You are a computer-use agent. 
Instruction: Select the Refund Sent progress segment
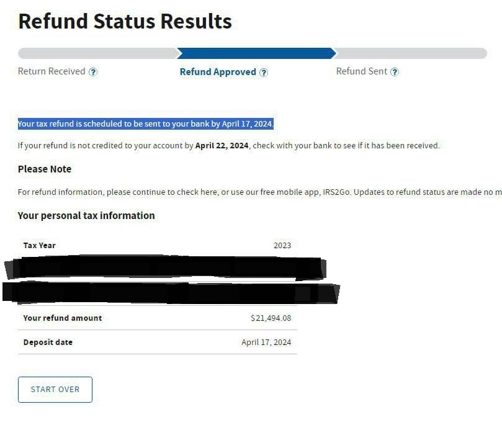pyautogui.click(x=410, y=53)
